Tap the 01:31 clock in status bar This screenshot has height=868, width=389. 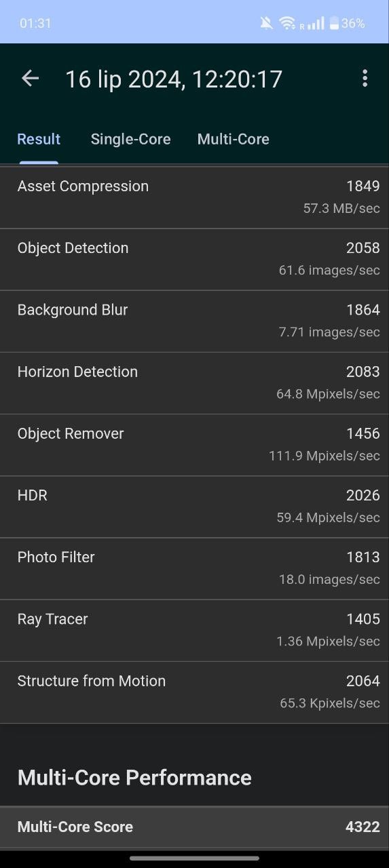click(x=35, y=24)
